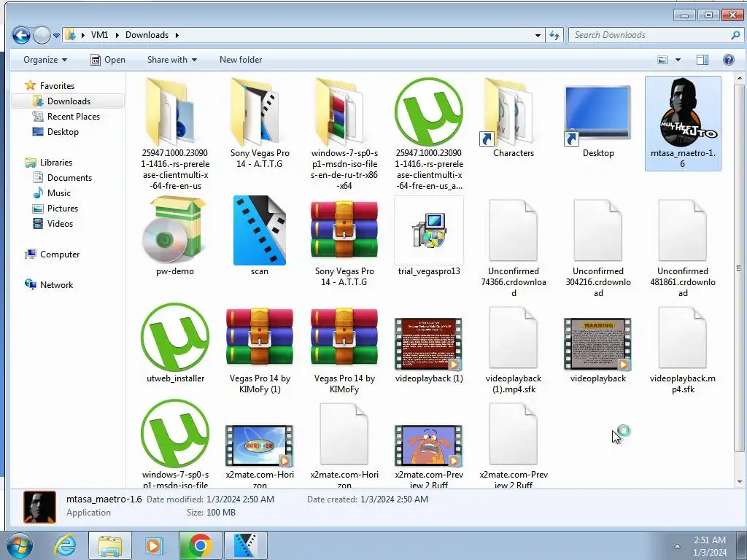Create a New folder

[x=241, y=60]
